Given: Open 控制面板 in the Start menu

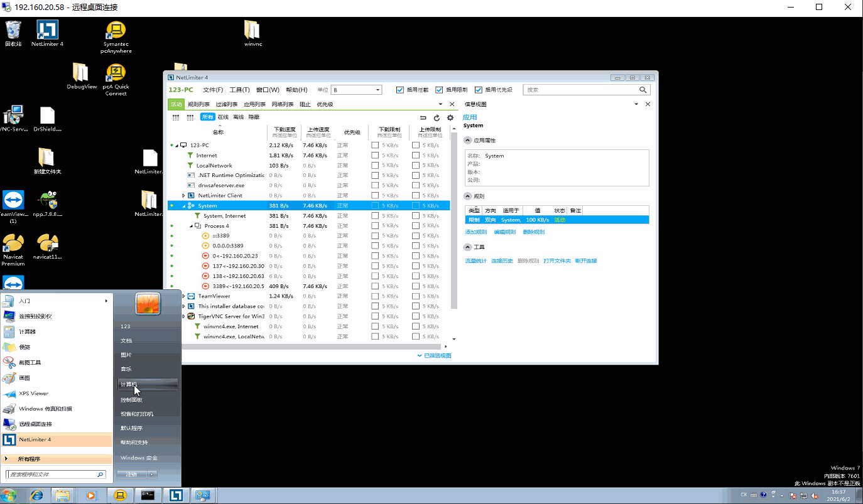Looking at the screenshot, I should (148, 400).
